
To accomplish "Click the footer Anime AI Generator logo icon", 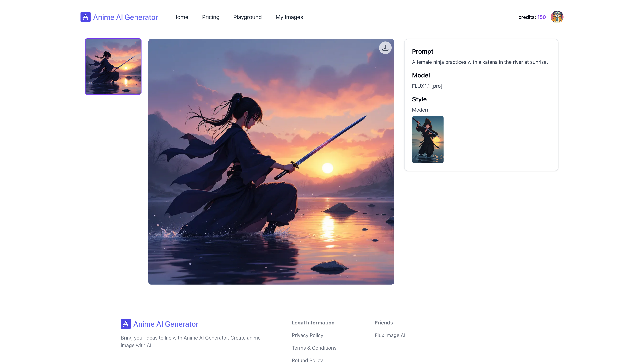I will click(125, 324).
